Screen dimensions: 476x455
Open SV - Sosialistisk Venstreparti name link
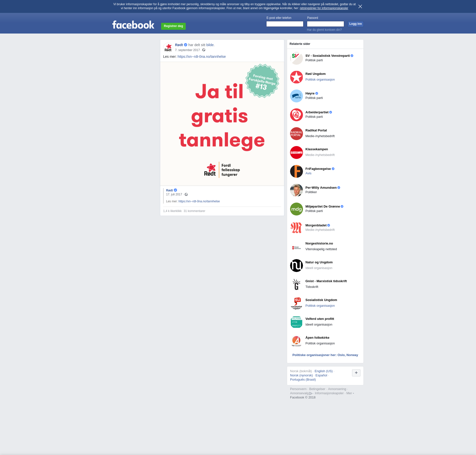[327, 56]
